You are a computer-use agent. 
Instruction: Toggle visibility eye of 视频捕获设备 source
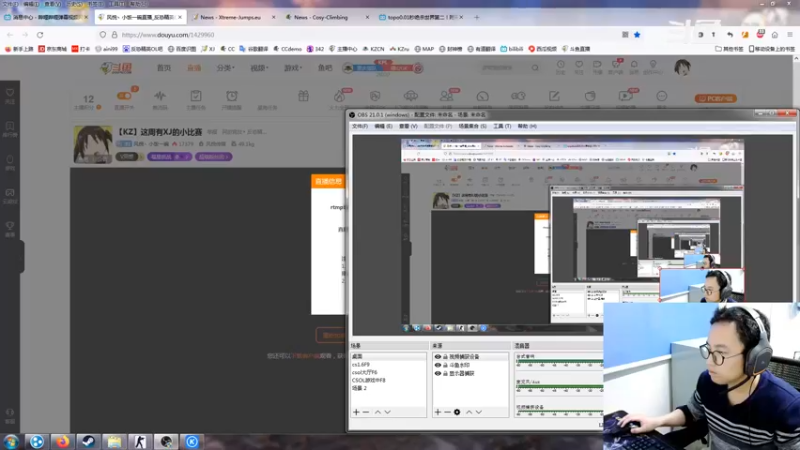coord(438,357)
